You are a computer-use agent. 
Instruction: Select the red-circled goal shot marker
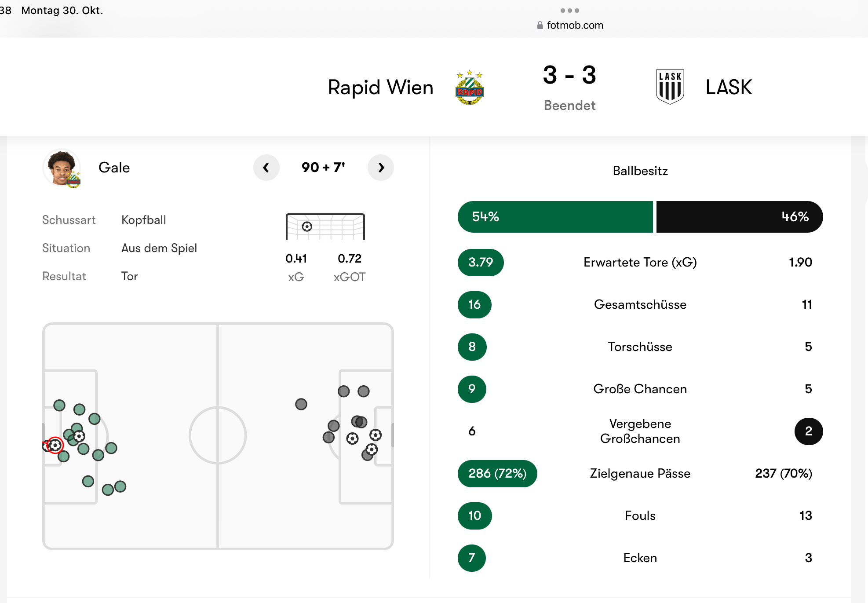(55, 445)
